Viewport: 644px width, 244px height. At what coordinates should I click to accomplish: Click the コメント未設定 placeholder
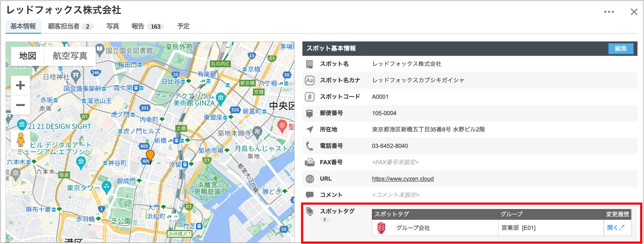pos(396,195)
